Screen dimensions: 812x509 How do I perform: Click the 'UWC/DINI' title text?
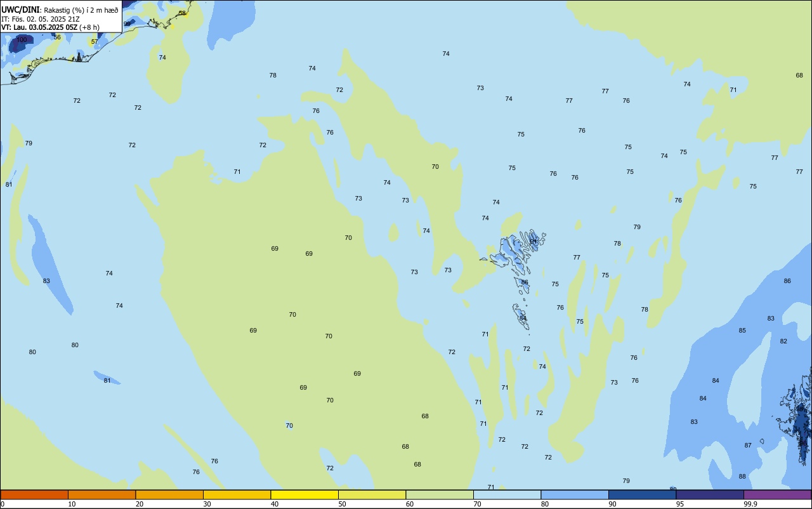20,10
